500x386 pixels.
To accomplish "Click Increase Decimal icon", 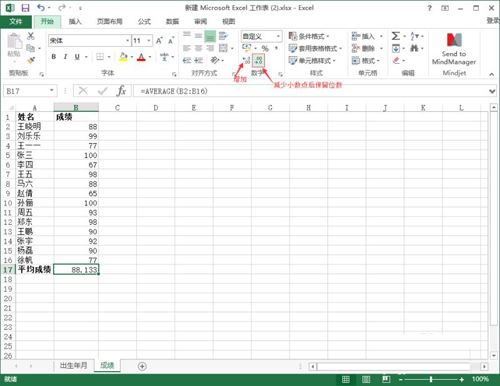I will (x=246, y=60).
